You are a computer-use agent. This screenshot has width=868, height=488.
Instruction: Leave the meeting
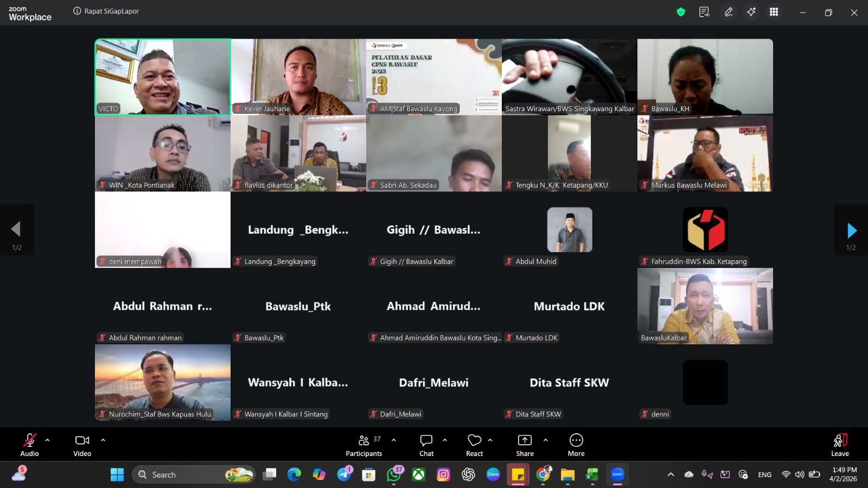pos(840,445)
